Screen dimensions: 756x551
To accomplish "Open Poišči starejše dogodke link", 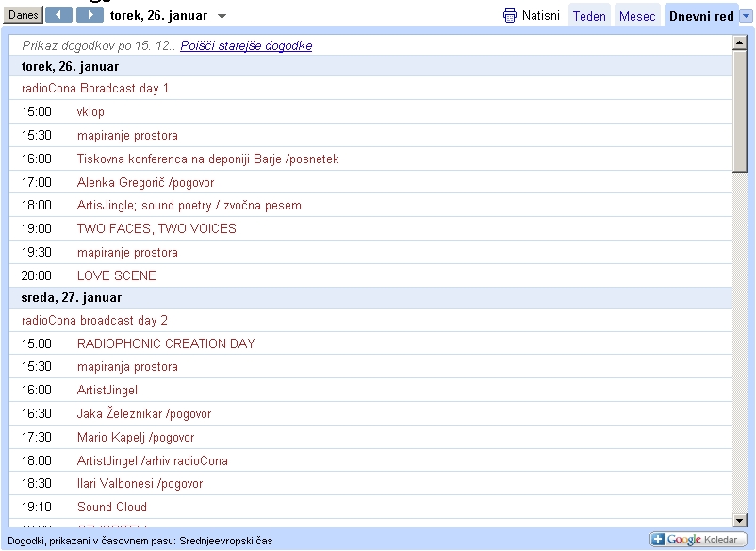I will pos(246,46).
